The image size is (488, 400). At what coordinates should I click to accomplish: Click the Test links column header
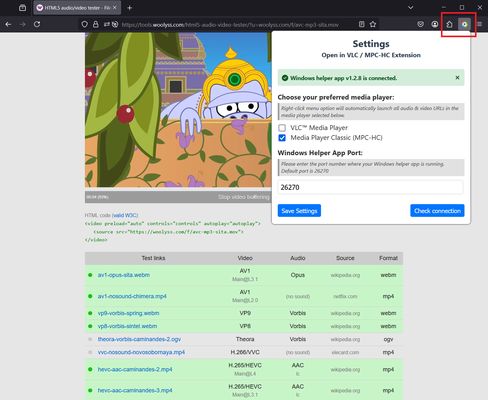[153, 258]
